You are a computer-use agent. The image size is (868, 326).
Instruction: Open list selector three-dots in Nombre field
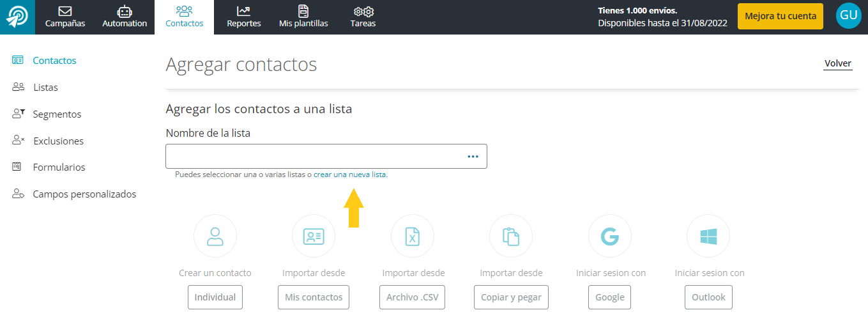point(473,156)
